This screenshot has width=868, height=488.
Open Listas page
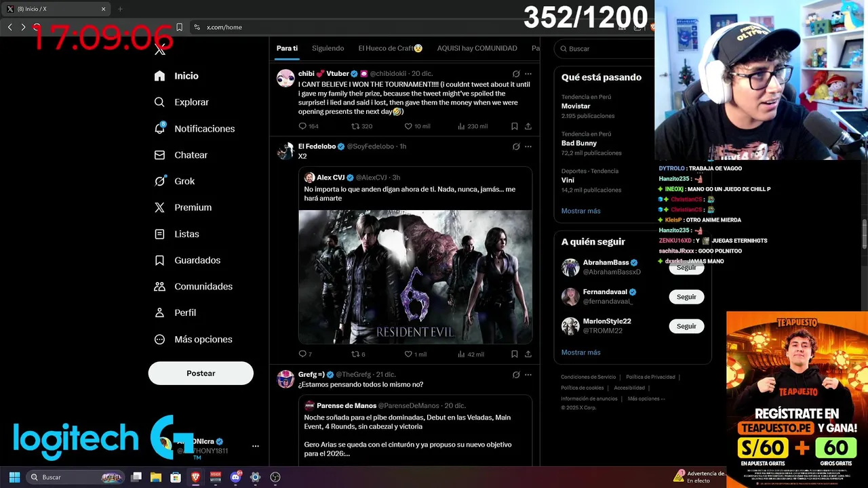point(176,234)
